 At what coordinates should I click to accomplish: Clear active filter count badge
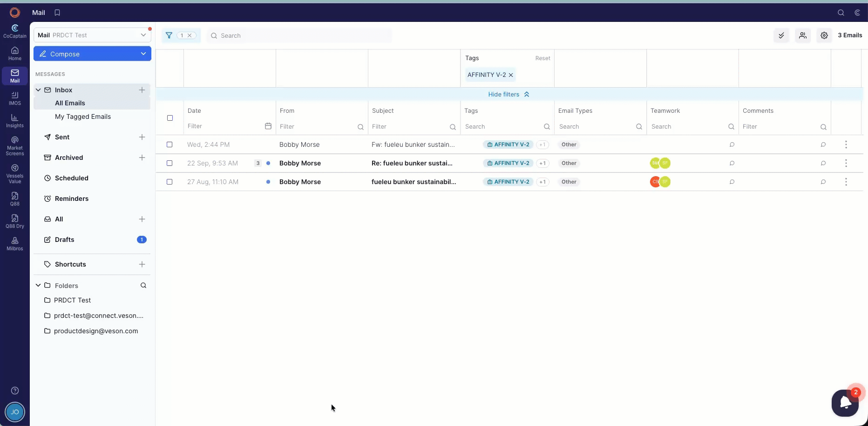tap(190, 35)
